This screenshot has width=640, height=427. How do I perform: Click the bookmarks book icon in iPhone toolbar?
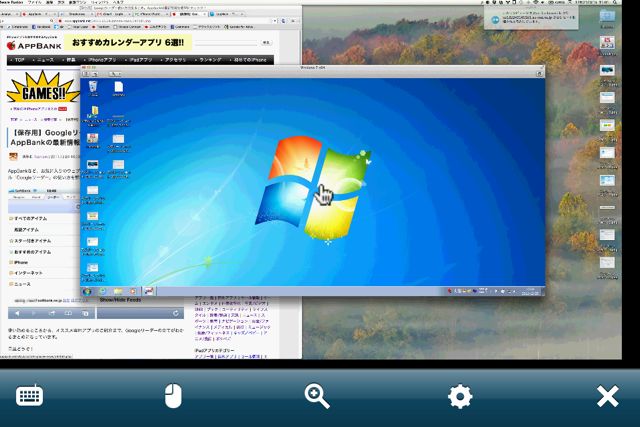point(69,313)
